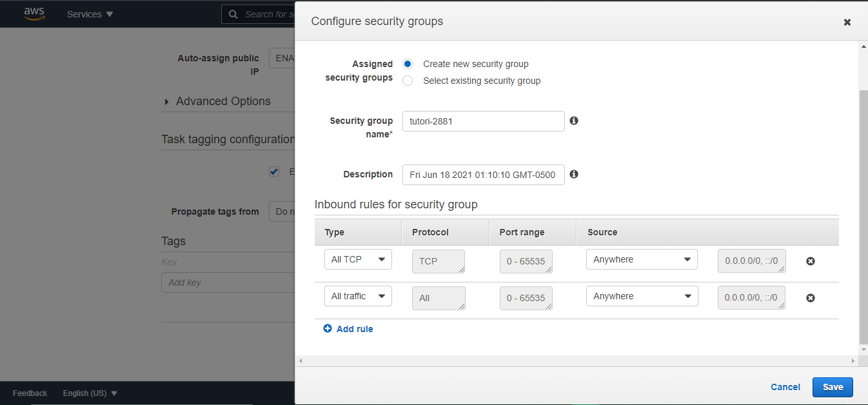Click the Cancel link

pos(785,387)
